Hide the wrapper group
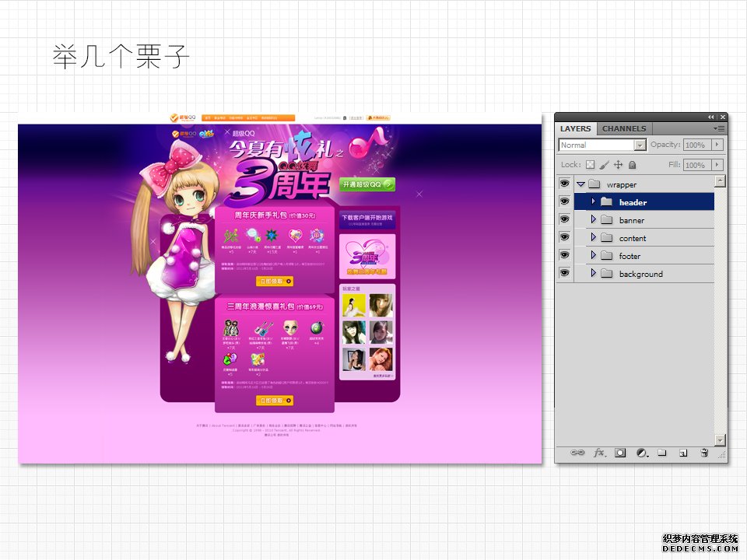747x560 pixels. pyautogui.click(x=565, y=184)
